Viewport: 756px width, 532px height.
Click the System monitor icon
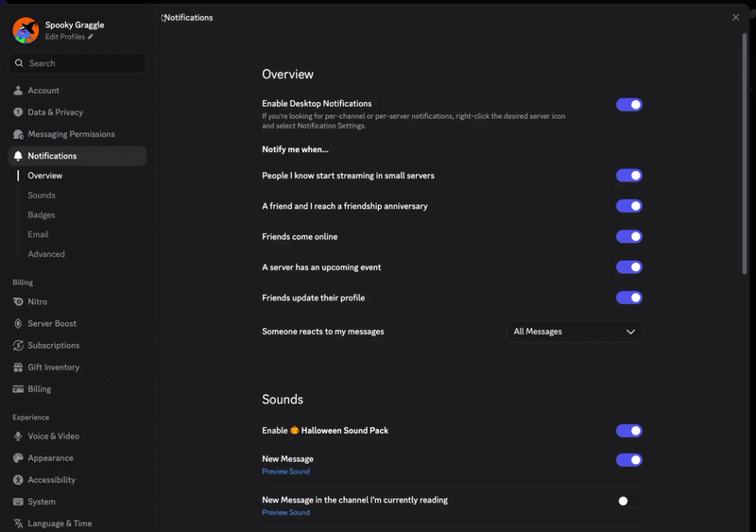18,502
